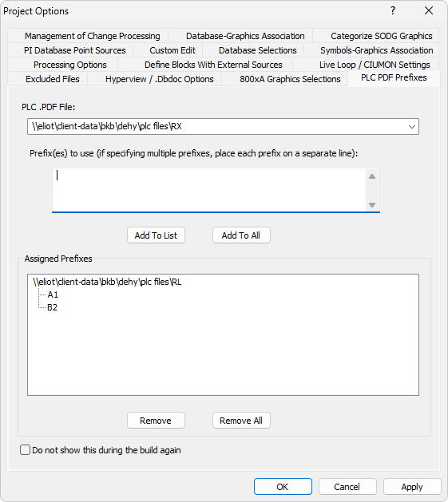The image size is (448, 502).
Task: Go to Processing Options tab
Action: (x=63, y=65)
